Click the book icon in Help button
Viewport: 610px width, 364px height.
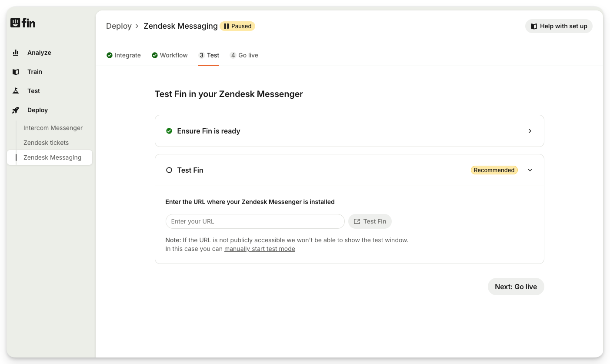(x=534, y=26)
